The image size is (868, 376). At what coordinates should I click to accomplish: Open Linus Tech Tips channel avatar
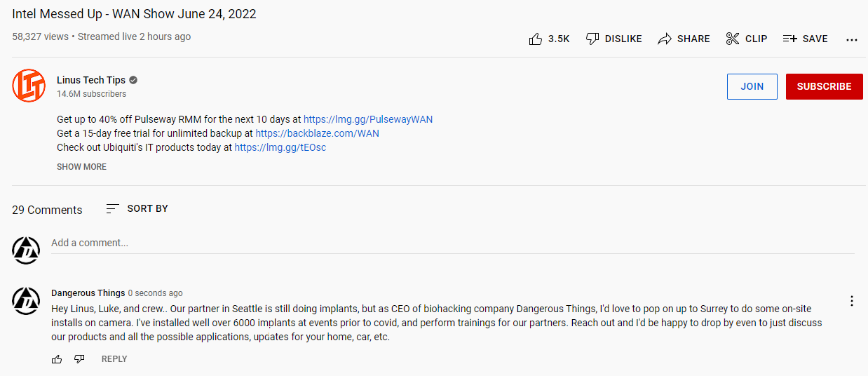click(x=29, y=86)
